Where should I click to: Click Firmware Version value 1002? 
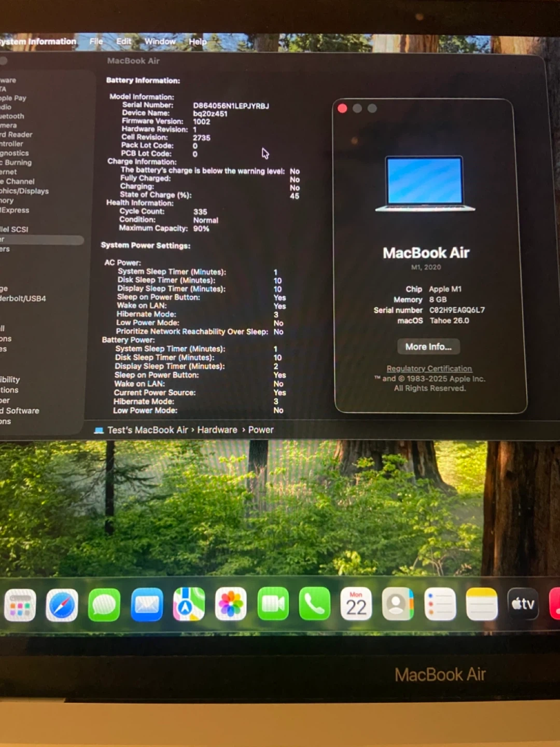point(202,122)
